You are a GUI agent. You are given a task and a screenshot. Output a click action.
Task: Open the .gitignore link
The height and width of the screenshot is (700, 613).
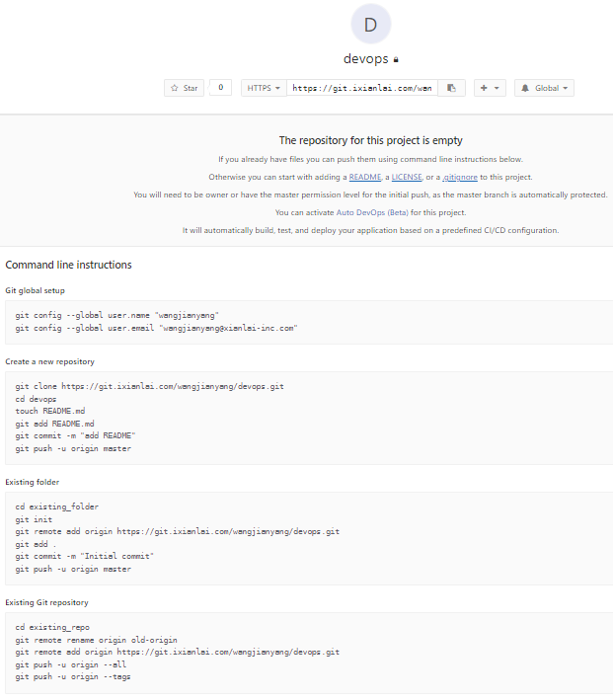(460, 178)
